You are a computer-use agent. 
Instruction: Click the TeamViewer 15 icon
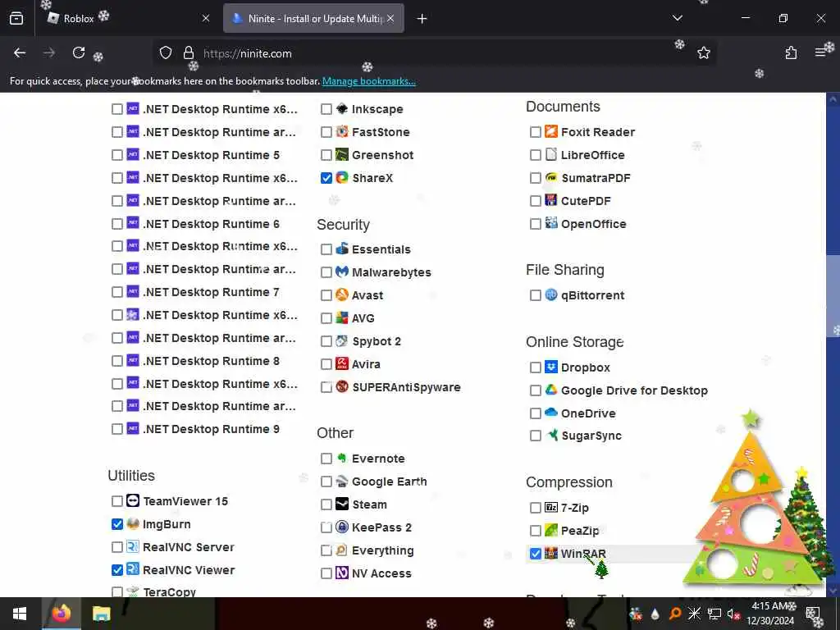click(x=133, y=501)
